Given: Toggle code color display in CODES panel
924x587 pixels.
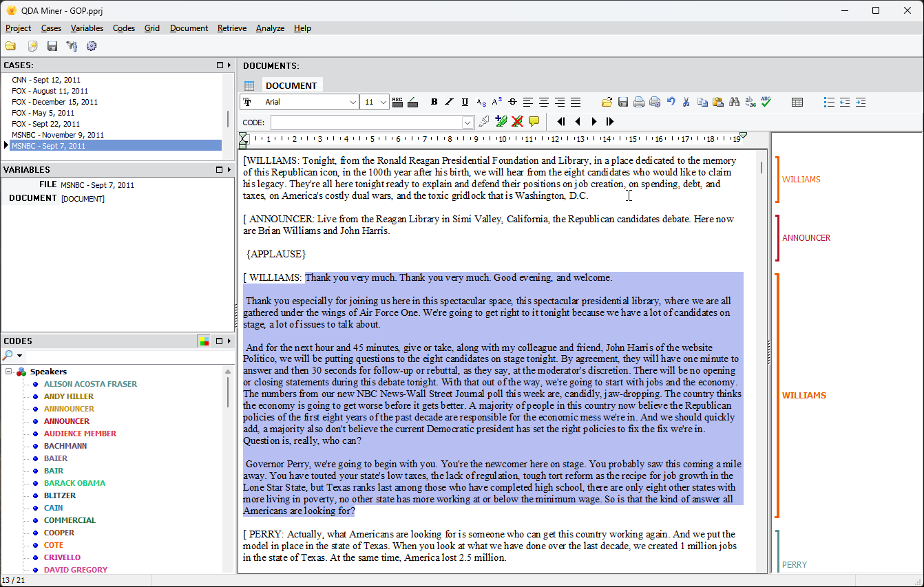Looking at the screenshot, I should click(x=204, y=341).
